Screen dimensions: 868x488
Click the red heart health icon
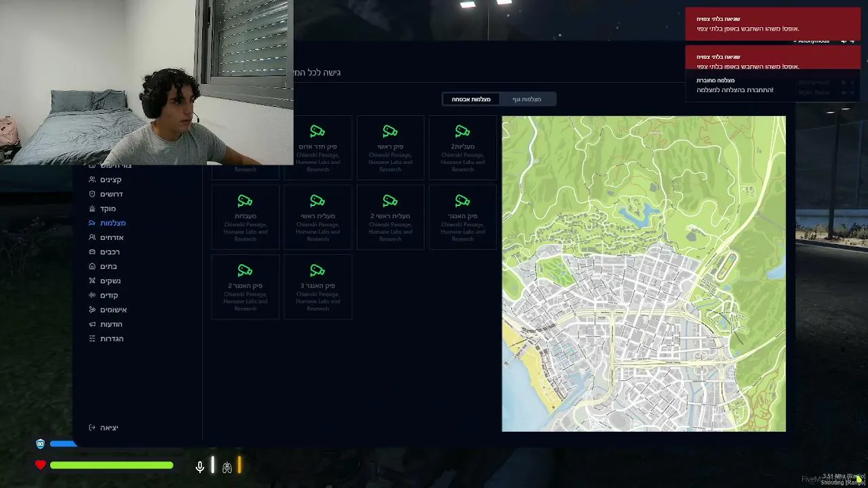tap(40, 465)
